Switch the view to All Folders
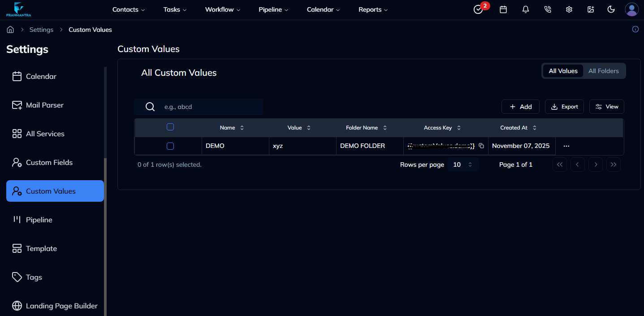The image size is (644, 316). 603,70
